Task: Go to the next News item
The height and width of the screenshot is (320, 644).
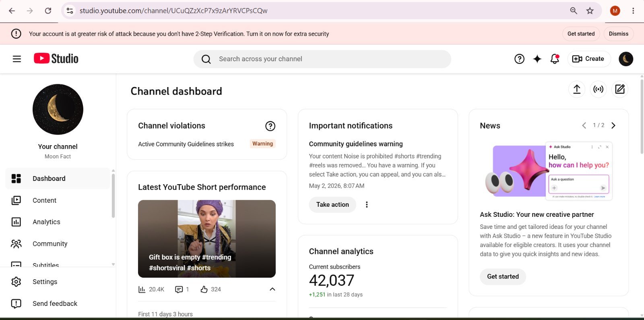Action: click(613, 125)
